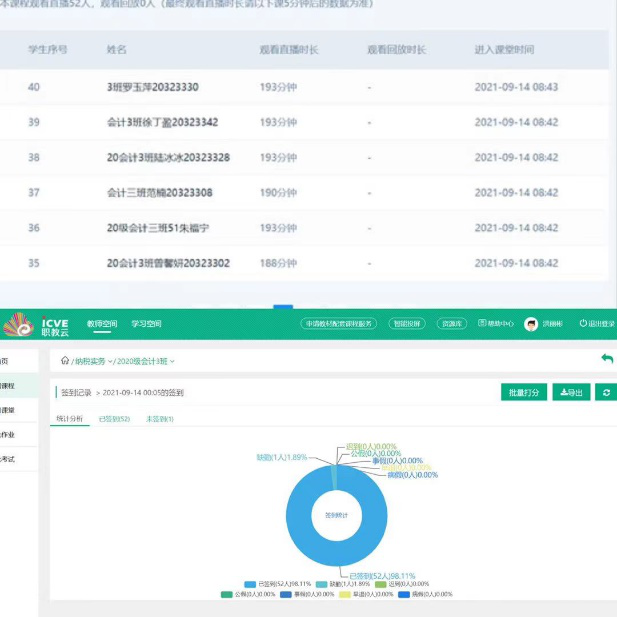Click the refresh icon button
This screenshot has width=617, height=617.
[607, 393]
